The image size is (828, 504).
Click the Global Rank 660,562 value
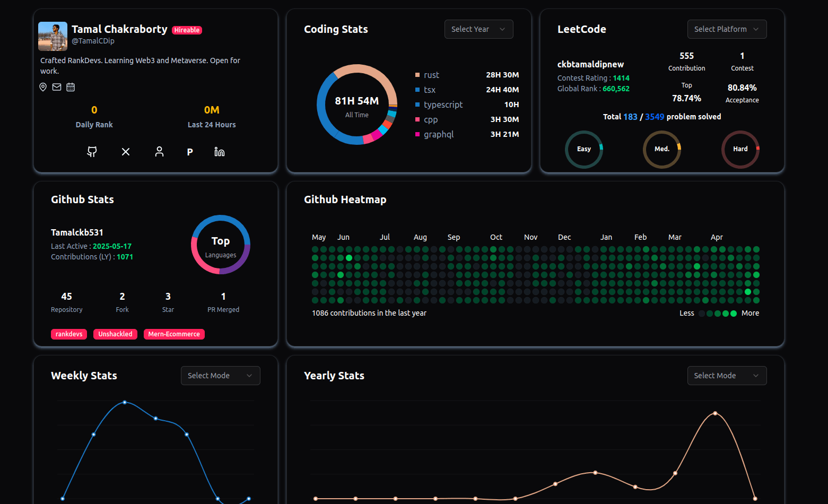pos(616,89)
